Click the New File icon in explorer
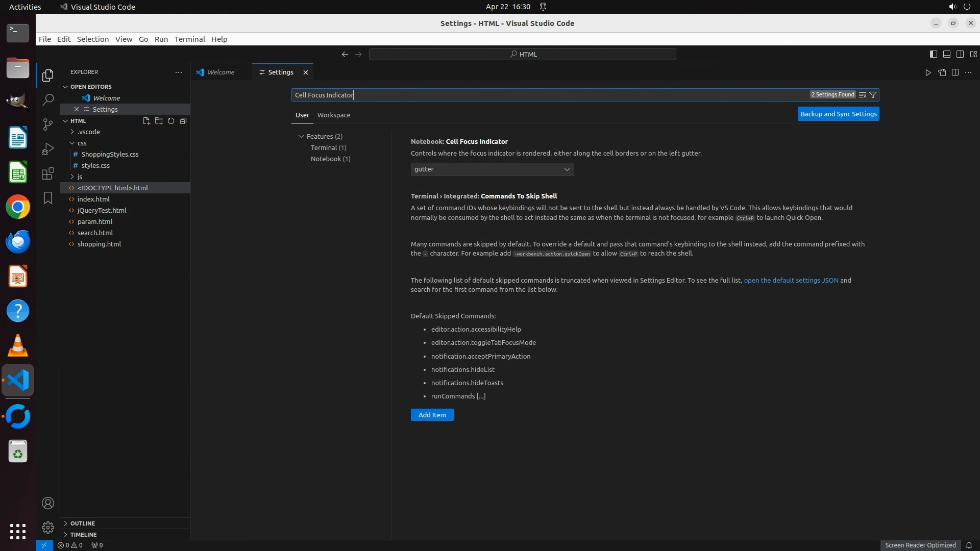980x551 pixels. pyautogui.click(x=146, y=121)
